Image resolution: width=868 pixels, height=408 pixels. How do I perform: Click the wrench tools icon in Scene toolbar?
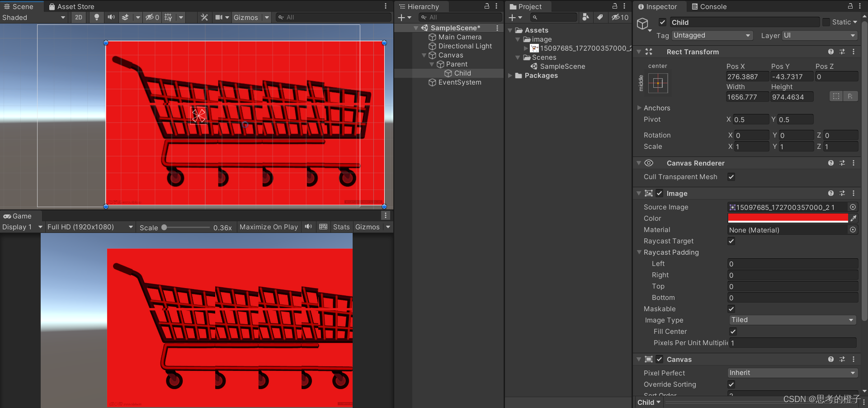tap(204, 17)
